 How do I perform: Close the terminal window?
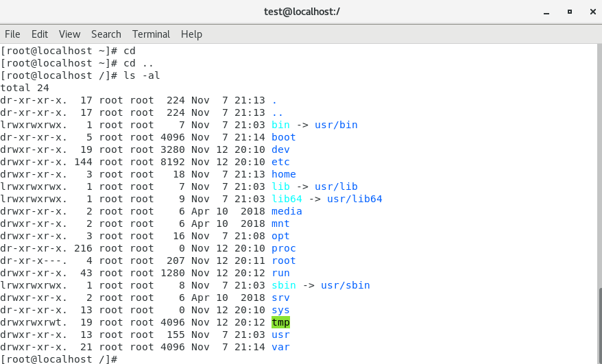coord(593,12)
